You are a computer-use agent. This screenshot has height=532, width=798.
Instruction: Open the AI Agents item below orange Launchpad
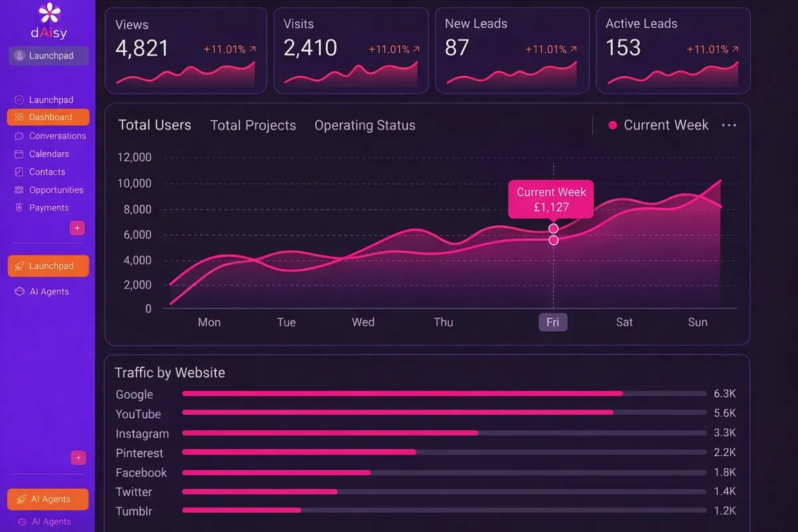(x=42, y=291)
